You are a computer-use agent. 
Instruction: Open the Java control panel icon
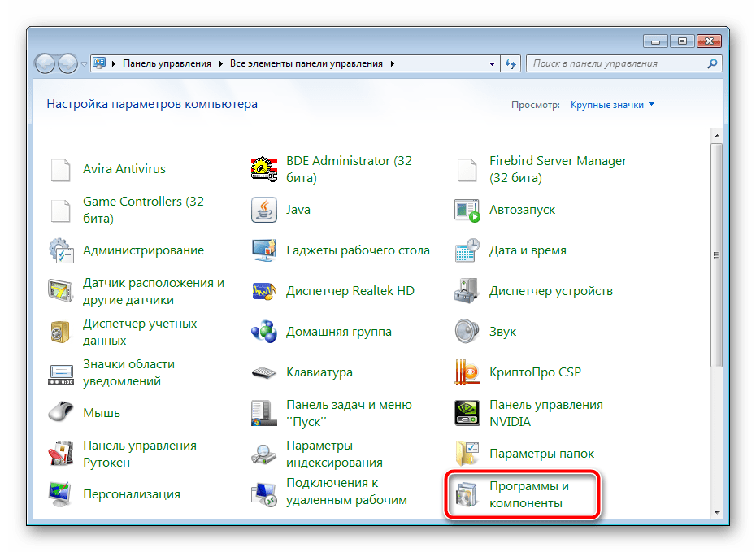point(264,210)
